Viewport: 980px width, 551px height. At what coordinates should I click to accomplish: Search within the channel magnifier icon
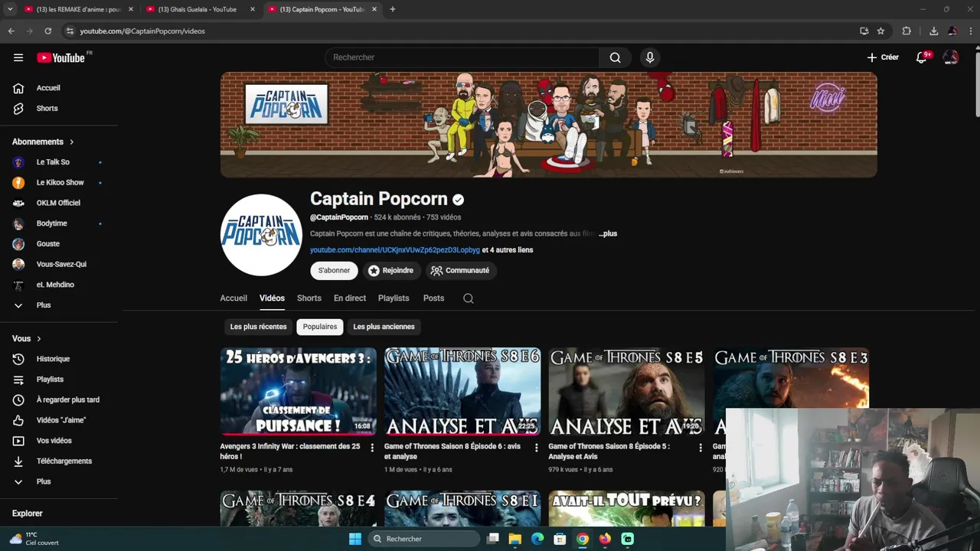[x=469, y=298]
